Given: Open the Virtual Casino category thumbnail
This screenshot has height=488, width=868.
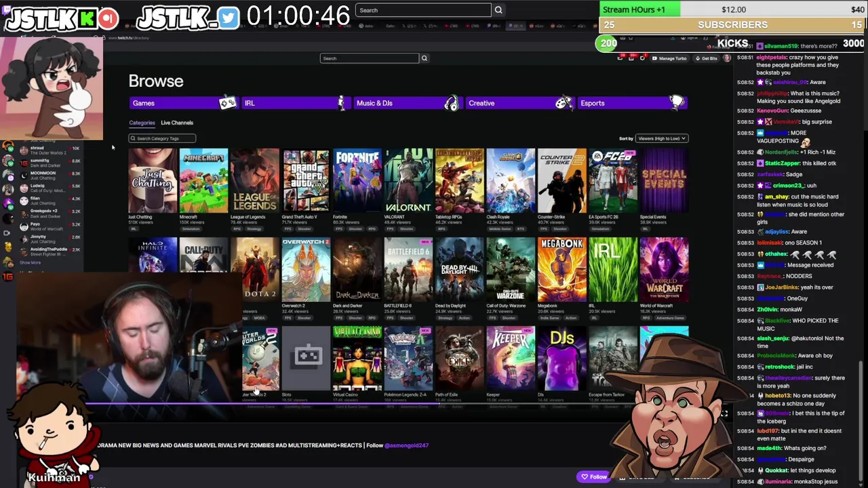Looking at the screenshot, I should tap(357, 359).
